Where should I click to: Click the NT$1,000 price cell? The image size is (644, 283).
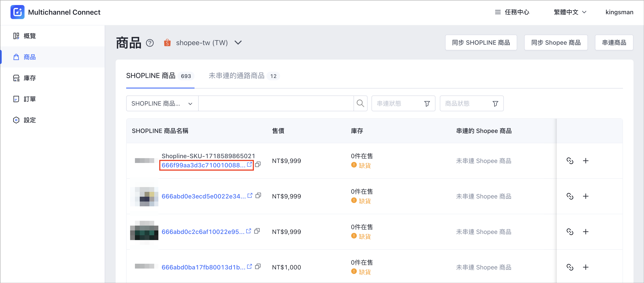pyautogui.click(x=287, y=267)
